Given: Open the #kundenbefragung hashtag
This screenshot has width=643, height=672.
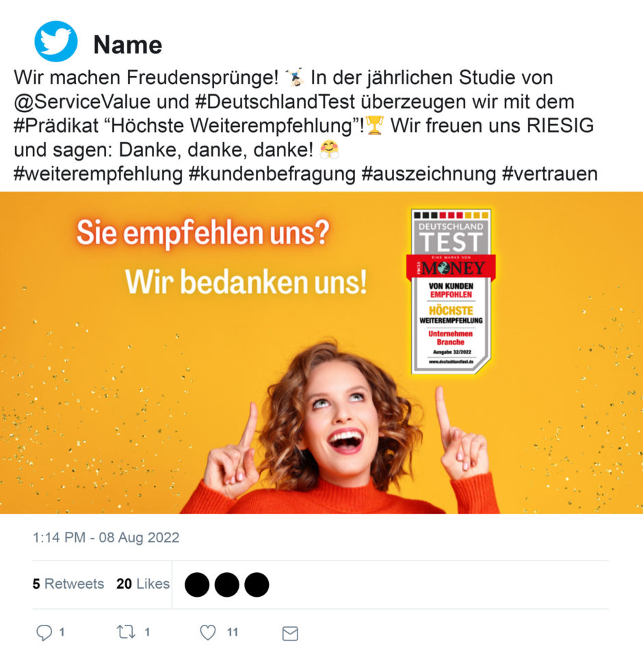Looking at the screenshot, I should coord(272,174).
